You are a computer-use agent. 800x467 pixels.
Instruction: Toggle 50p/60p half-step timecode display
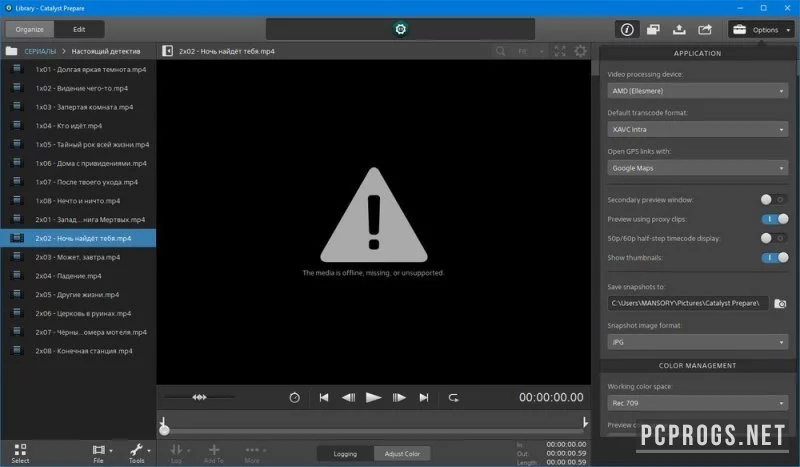click(x=773, y=238)
